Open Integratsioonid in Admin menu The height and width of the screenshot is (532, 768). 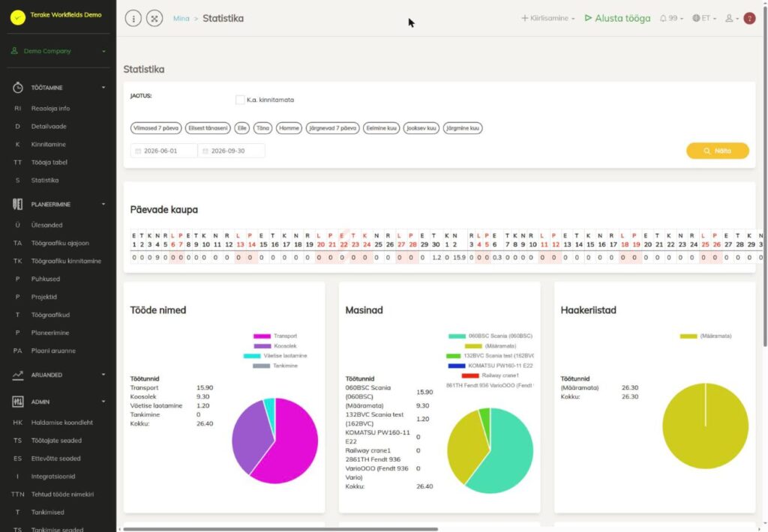(53, 477)
